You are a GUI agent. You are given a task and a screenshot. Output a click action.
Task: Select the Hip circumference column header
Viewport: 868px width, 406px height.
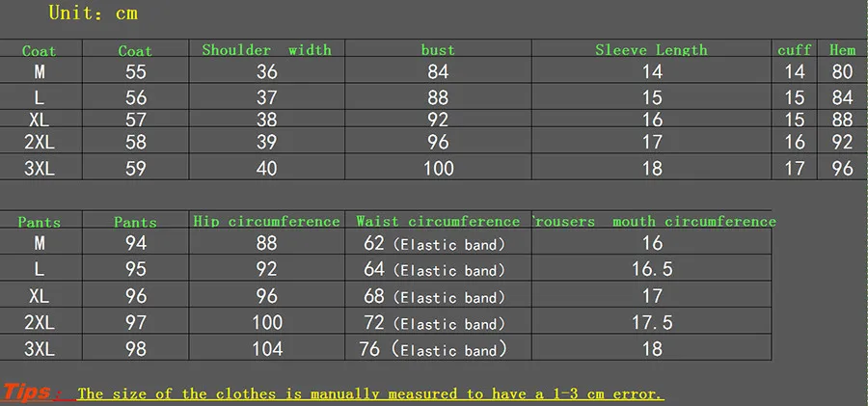266,222
